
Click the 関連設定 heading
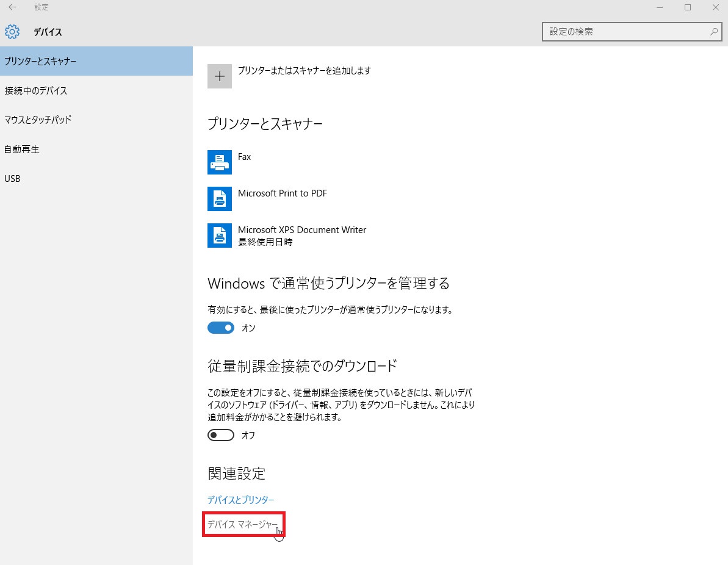pyautogui.click(x=236, y=473)
